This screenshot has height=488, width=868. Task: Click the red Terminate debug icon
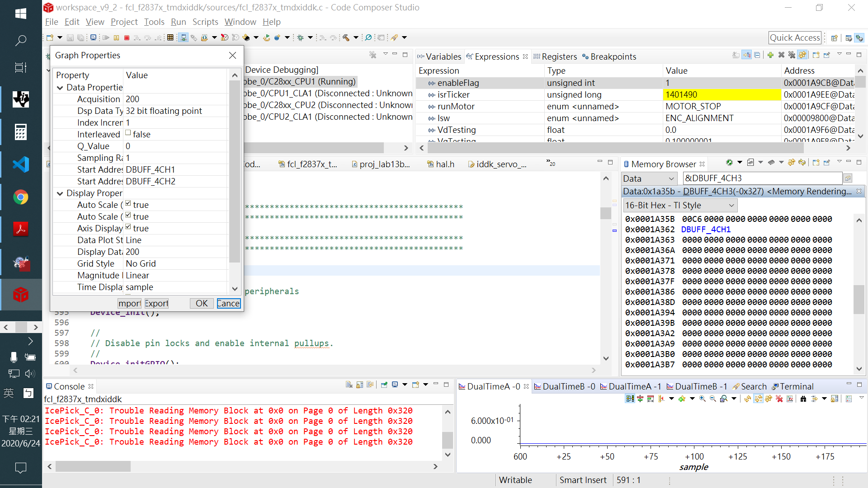[127, 38]
